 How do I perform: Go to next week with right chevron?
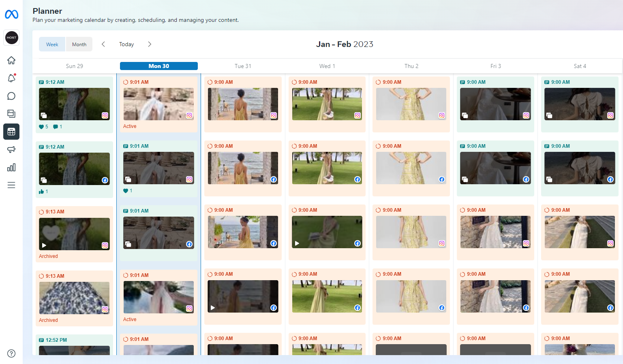point(150,44)
